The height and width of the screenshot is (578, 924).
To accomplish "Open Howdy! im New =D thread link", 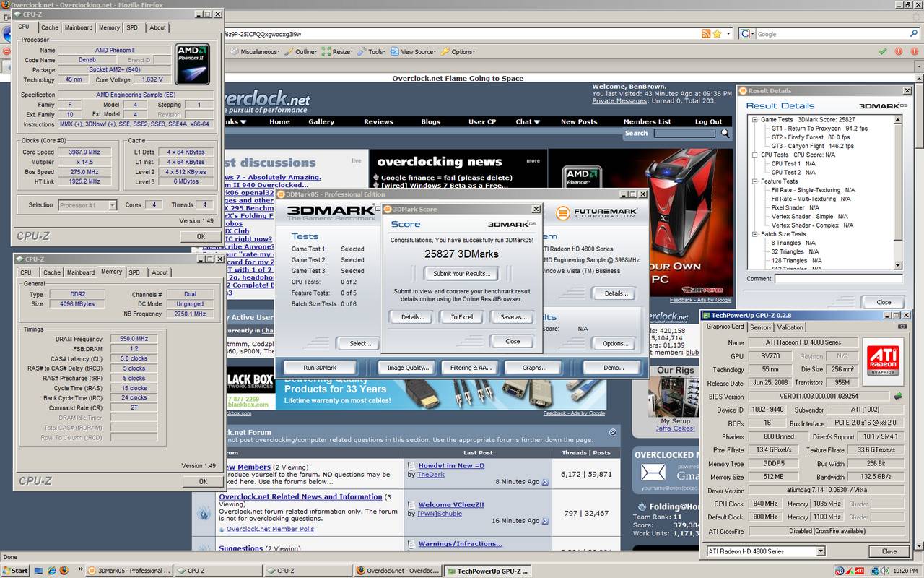I will click(x=451, y=466).
